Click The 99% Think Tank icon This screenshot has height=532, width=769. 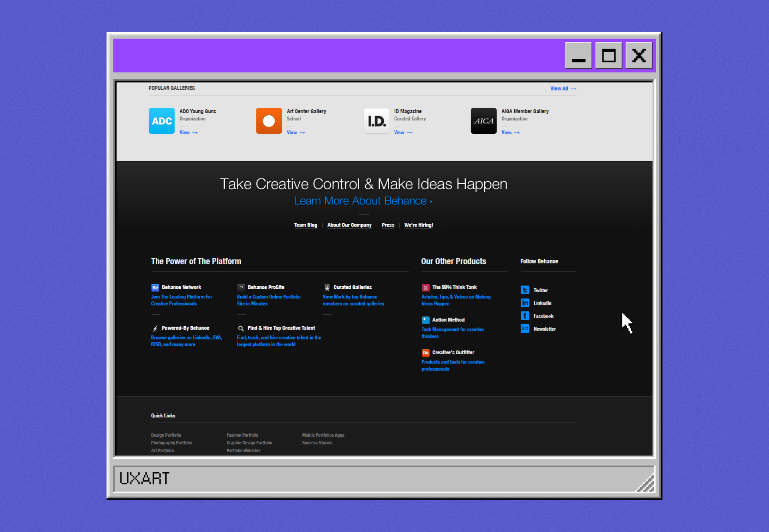pos(425,287)
